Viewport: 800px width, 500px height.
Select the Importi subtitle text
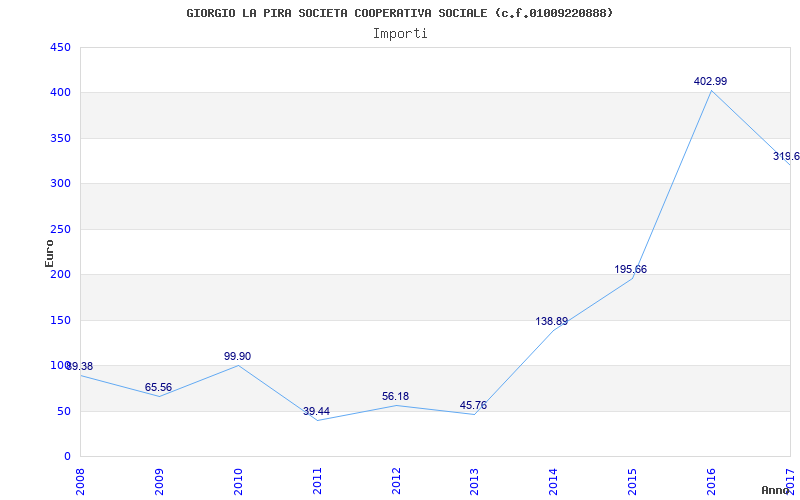(x=400, y=34)
